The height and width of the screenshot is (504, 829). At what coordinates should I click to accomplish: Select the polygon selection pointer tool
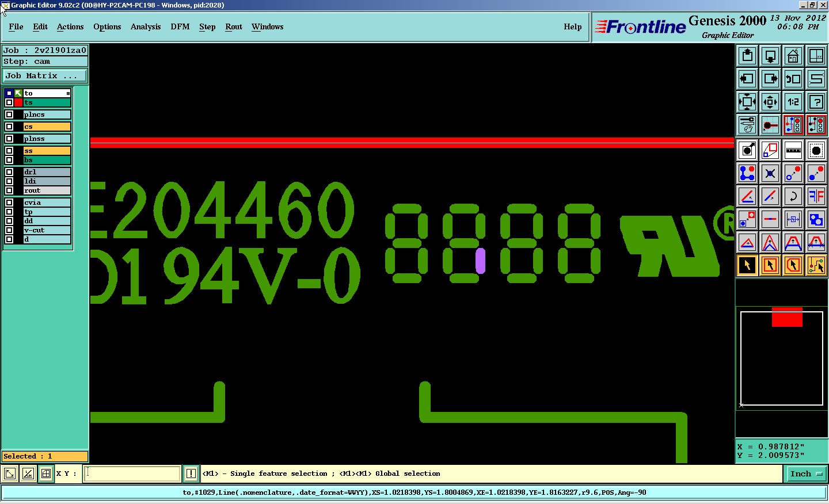[x=793, y=265]
